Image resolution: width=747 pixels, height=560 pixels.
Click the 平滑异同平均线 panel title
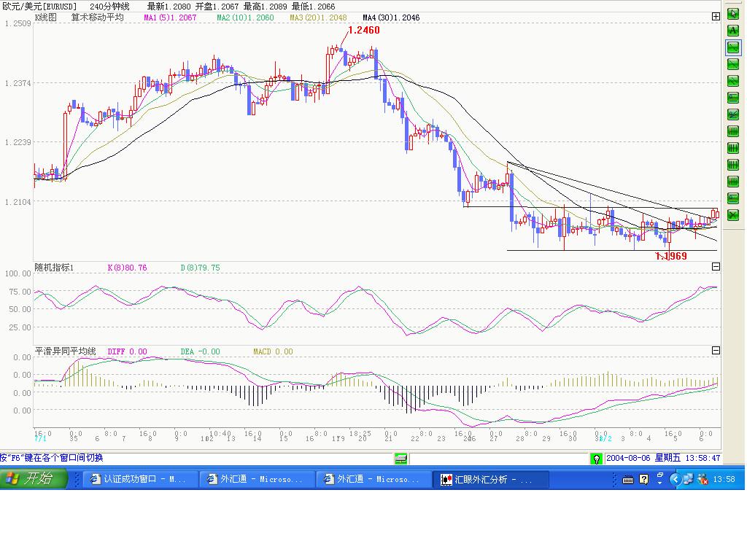pyautogui.click(x=65, y=351)
